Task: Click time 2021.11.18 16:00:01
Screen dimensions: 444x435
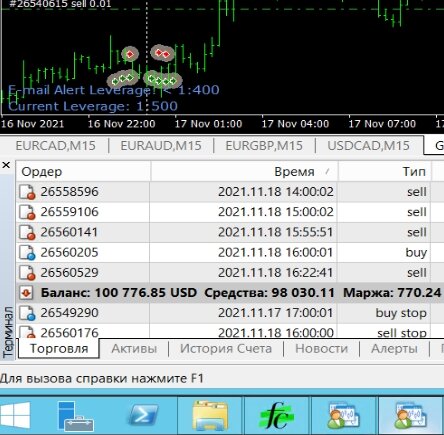Action: (276, 253)
